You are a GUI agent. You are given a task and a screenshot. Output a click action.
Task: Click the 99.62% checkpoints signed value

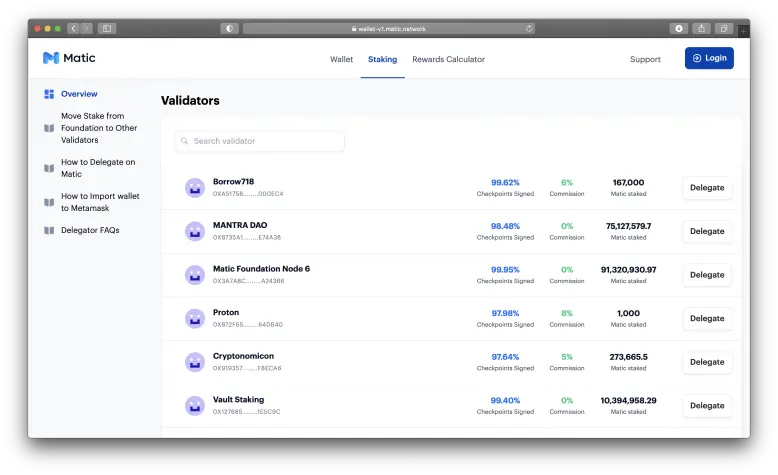(x=505, y=183)
